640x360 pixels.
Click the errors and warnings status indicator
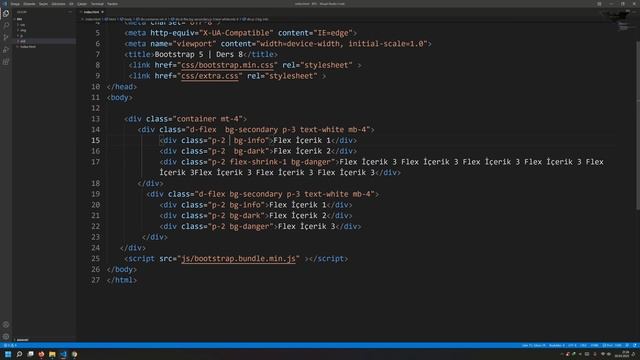10,345
